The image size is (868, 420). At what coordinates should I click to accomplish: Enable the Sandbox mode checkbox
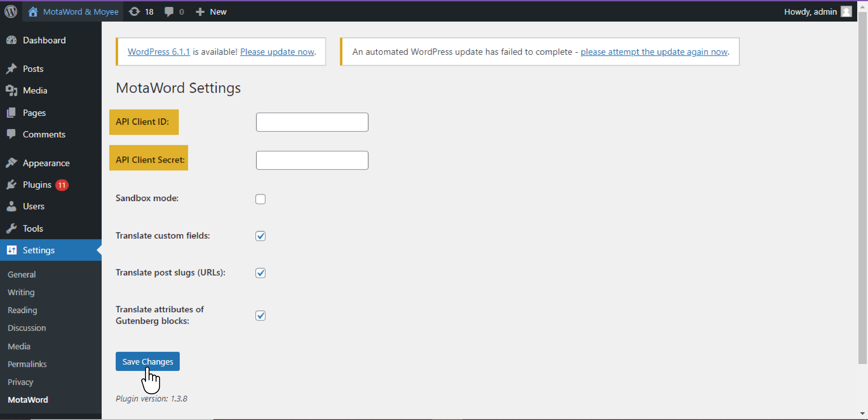tap(260, 199)
